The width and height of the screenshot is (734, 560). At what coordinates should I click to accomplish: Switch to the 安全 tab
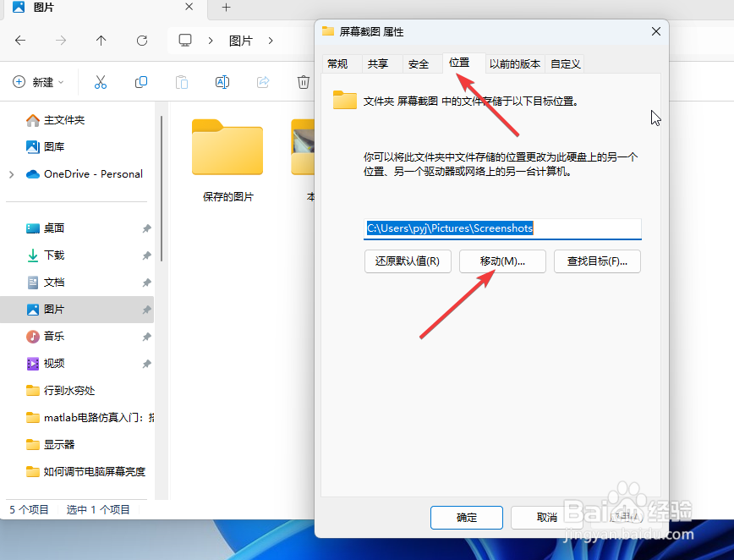[420, 63]
